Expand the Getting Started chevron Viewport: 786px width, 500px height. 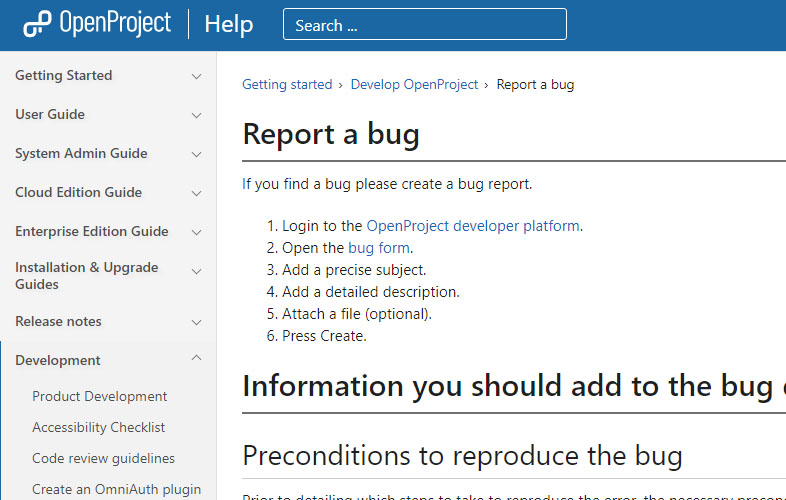click(x=196, y=76)
